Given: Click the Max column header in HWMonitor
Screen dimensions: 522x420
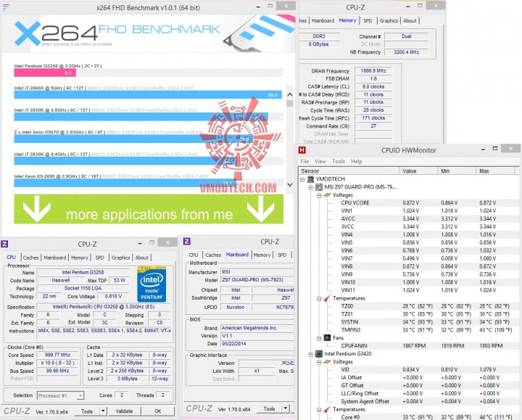Looking at the screenshot, I should [495, 171].
